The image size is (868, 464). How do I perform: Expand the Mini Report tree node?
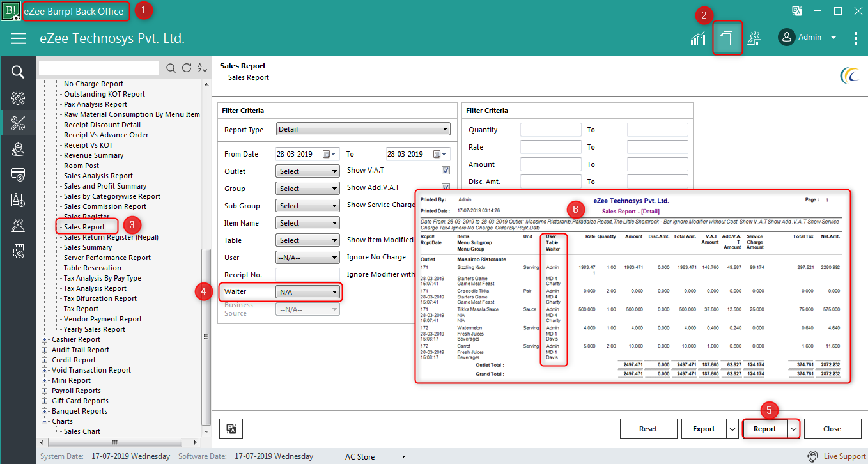point(45,380)
